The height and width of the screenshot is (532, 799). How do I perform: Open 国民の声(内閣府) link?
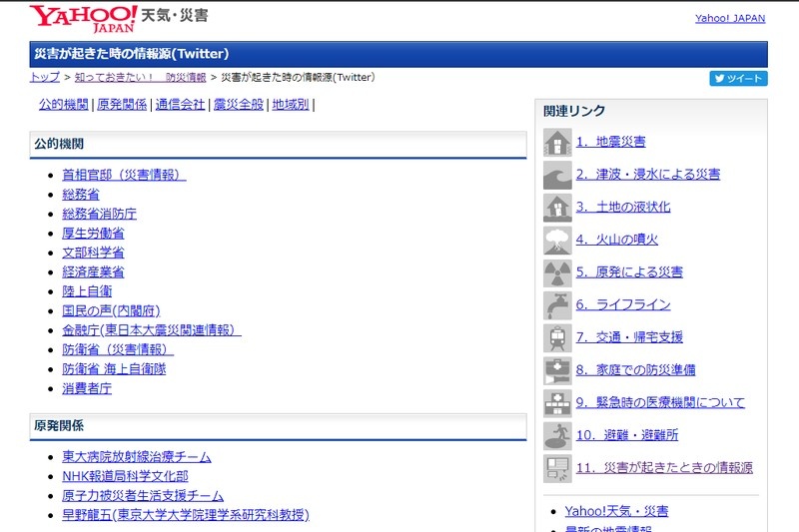pos(111,310)
